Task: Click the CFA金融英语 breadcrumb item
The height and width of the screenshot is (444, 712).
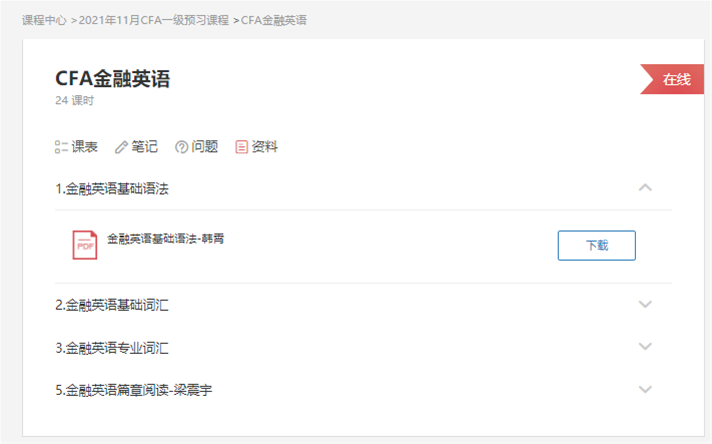Action: pos(274,20)
